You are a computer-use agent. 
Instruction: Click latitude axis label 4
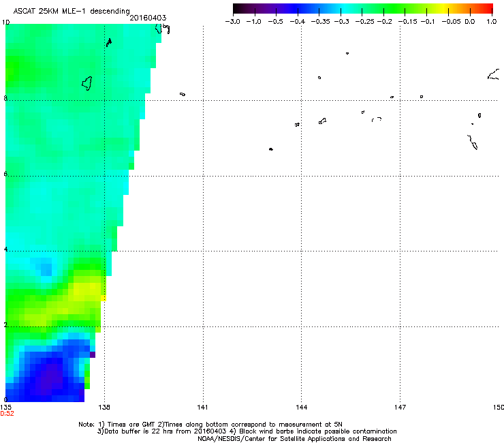(5, 249)
